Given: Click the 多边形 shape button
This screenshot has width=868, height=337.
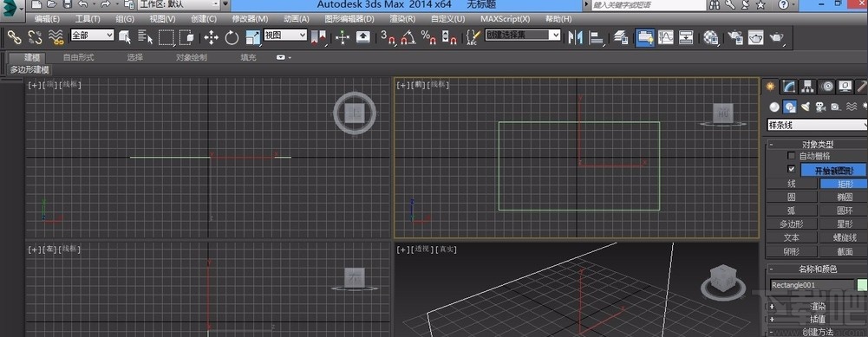Looking at the screenshot, I should pos(792,224).
